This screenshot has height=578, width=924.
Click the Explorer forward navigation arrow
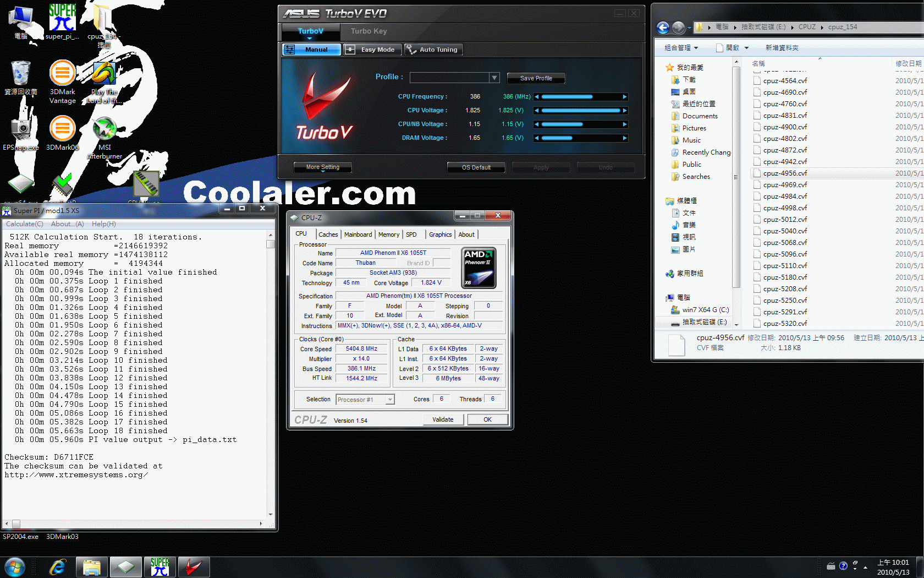click(679, 27)
